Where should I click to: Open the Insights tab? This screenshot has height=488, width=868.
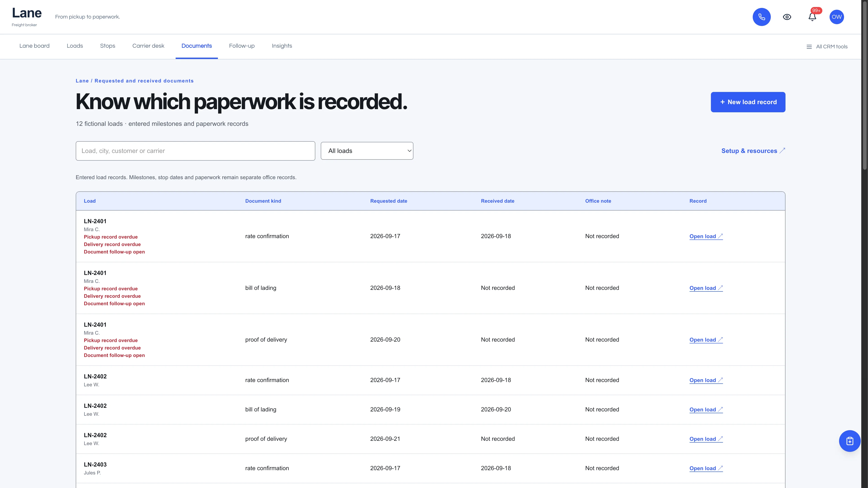tap(282, 46)
